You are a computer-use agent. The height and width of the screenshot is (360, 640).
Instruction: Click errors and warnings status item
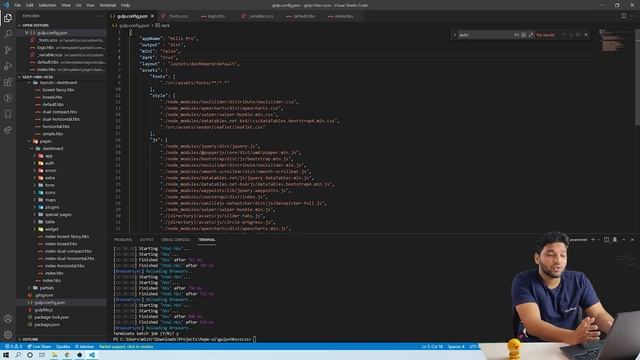[x=13, y=347]
